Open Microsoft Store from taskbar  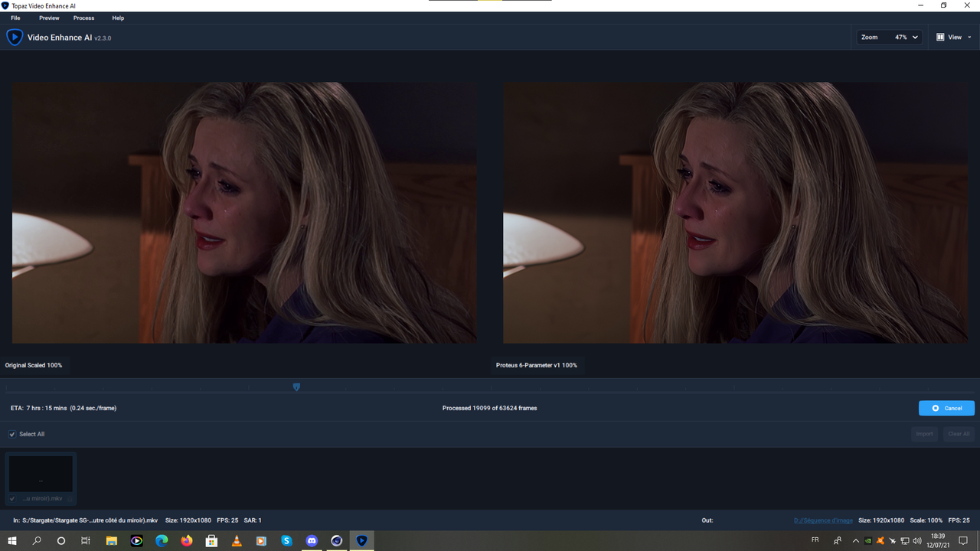[211, 541]
